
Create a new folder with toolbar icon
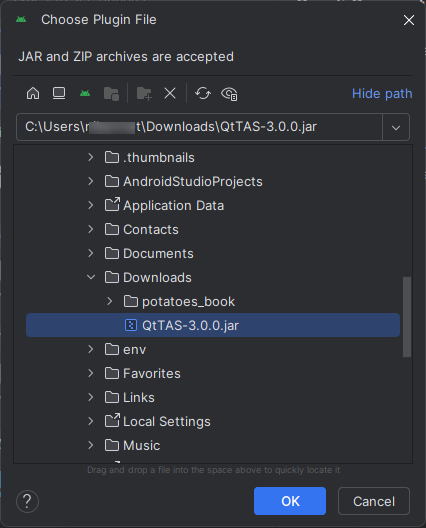click(144, 93)
